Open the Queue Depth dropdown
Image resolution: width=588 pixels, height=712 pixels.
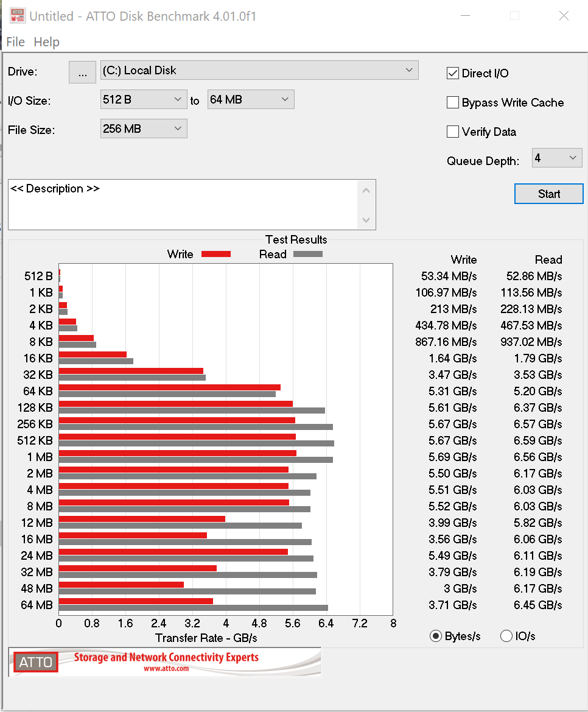tap(556, 158)
